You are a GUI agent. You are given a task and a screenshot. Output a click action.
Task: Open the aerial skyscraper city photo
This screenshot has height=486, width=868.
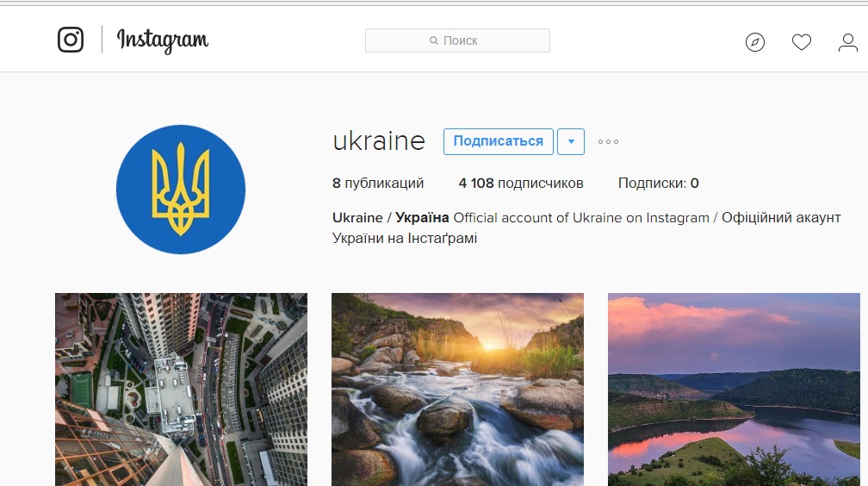click(x=181, y=389)
